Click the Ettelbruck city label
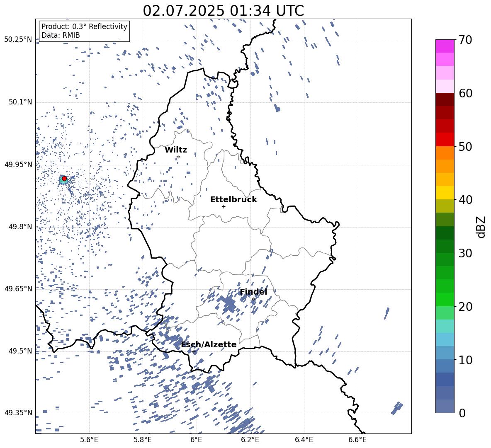This screenshot has width=491, height=448. coord(233,200)
